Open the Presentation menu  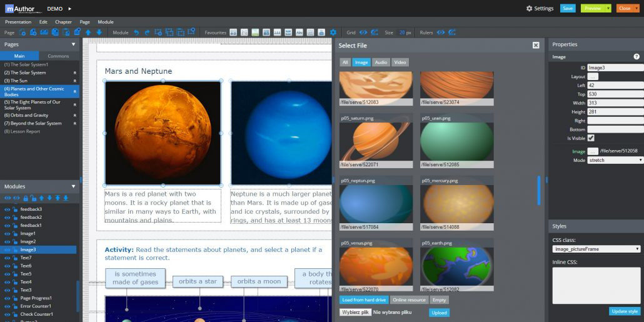point(18,22)
